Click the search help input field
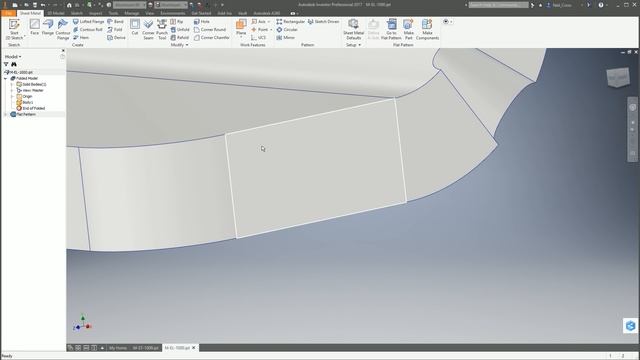The height and width of the screenshot is (360, 640). pos(498,5)
